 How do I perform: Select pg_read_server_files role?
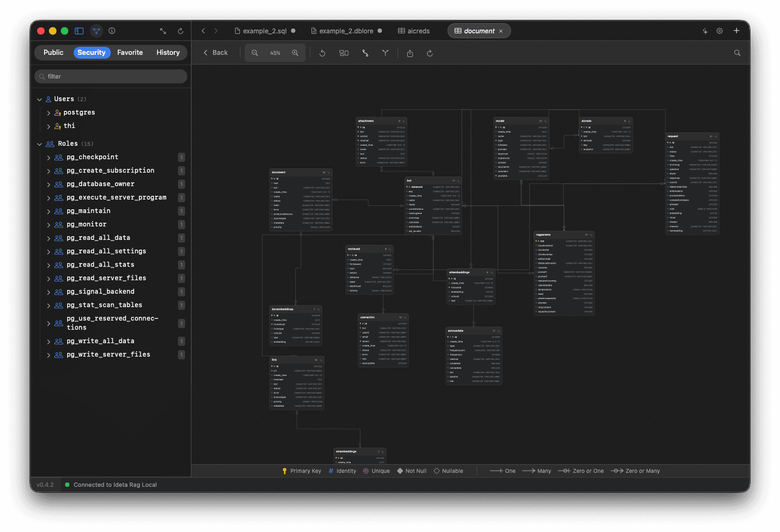pos(107,278)
